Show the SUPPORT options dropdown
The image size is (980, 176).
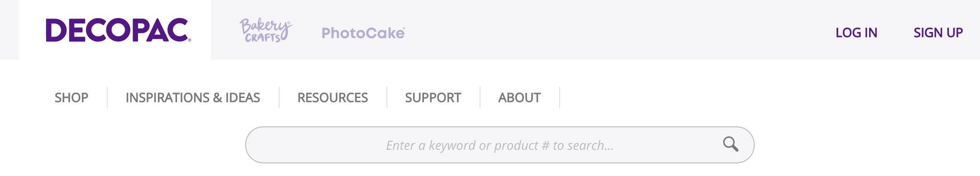tap(433, 97)
